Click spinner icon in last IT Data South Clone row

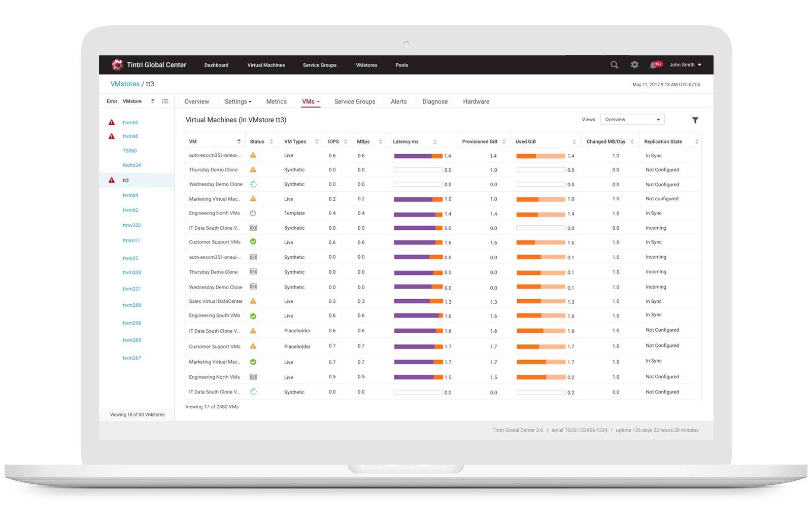253,392
